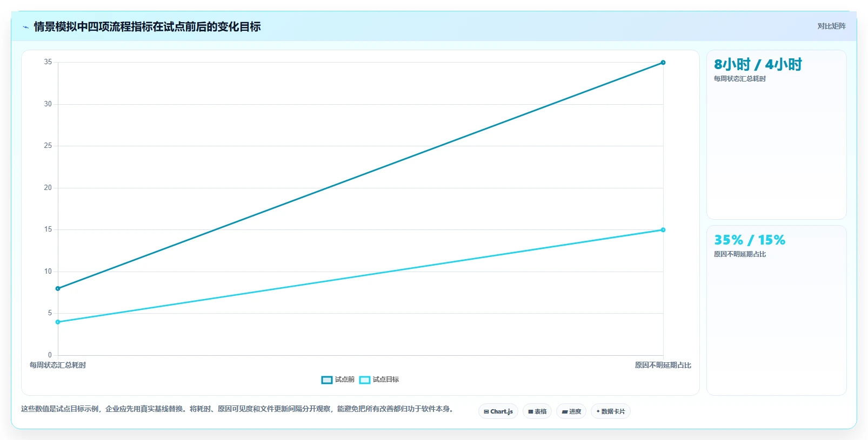
Task: Click the 试点目标 data point at 15
Action: pos(663,230)
